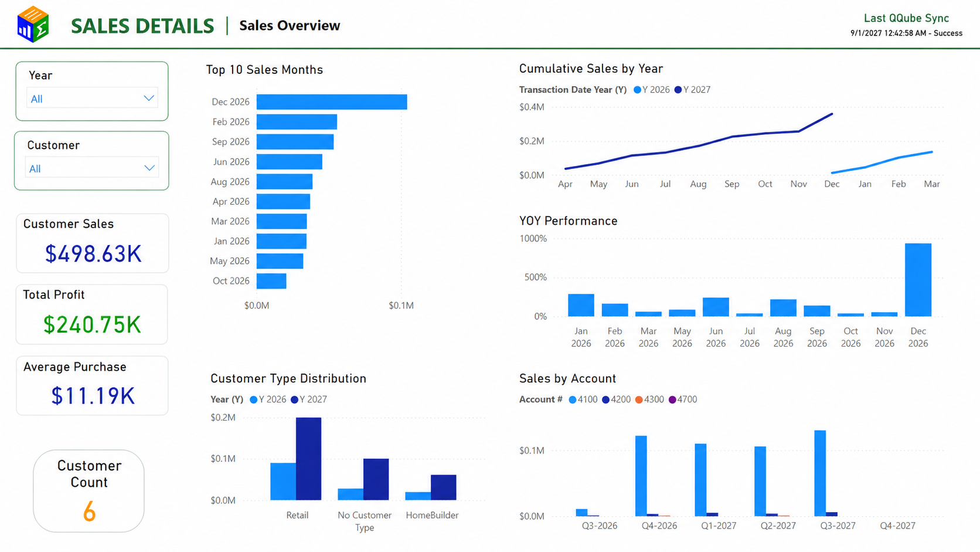Open the Year slicer All field

92,99
